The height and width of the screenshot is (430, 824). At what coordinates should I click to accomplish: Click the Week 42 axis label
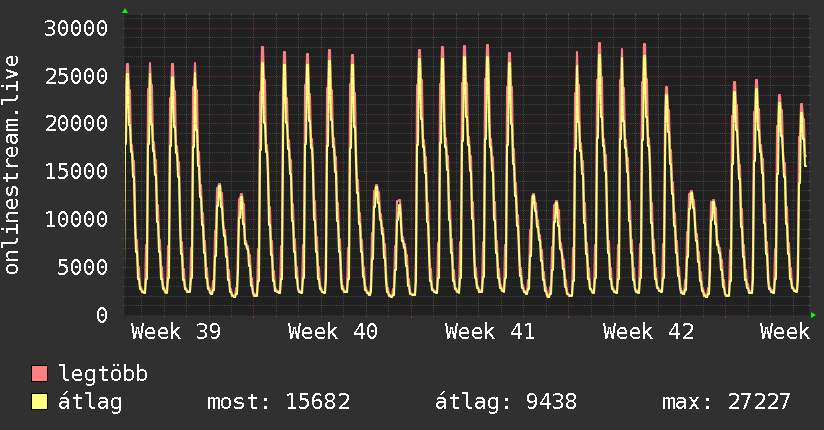pos(648,332)
